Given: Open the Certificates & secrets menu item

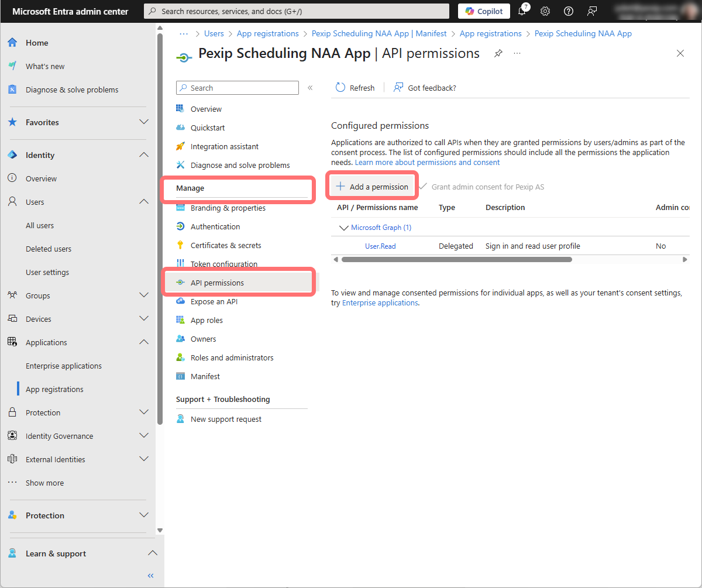Looking at the screenshot, I should (226, 245).
